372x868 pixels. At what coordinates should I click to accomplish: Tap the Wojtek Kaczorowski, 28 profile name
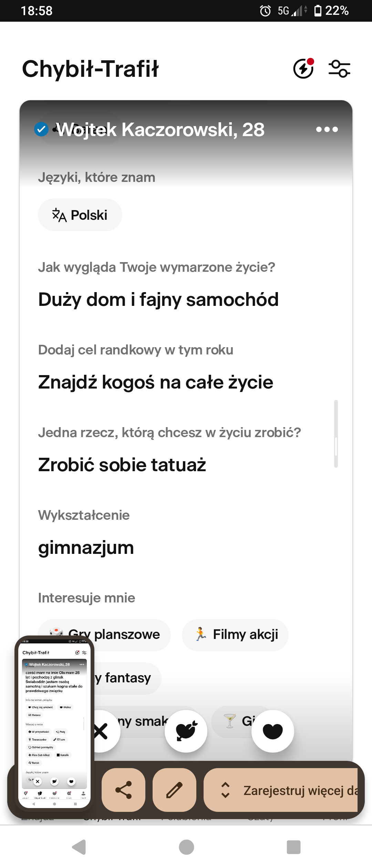pos(161,130)
